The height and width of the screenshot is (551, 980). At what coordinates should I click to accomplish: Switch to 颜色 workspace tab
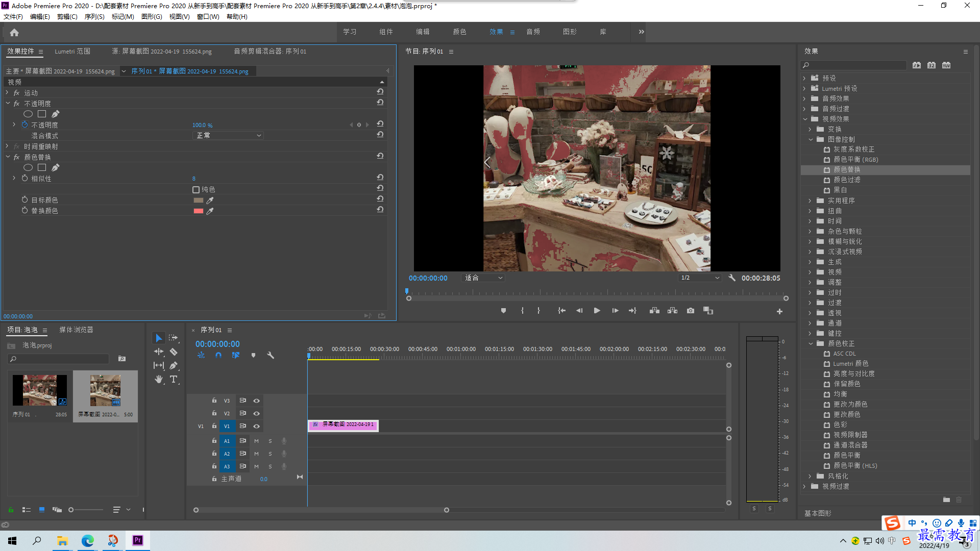point(459,32)
